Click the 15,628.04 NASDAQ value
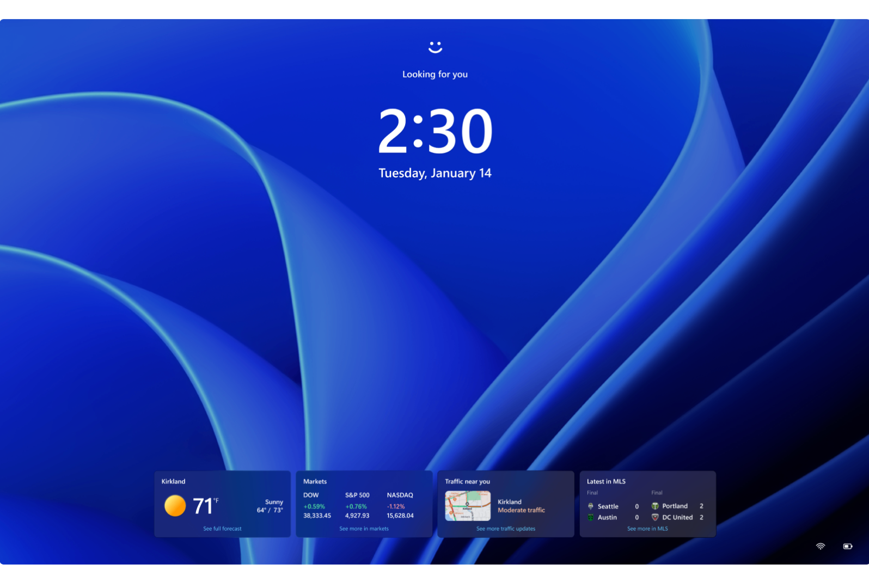Viewport: 869px width, 588px height. point(400,516)
